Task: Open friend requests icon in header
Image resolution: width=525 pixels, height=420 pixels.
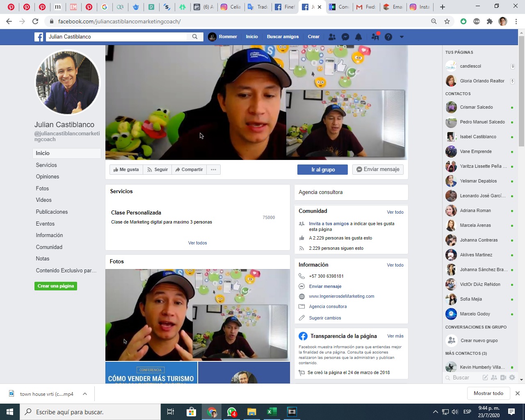Action: tap(332, 37)
